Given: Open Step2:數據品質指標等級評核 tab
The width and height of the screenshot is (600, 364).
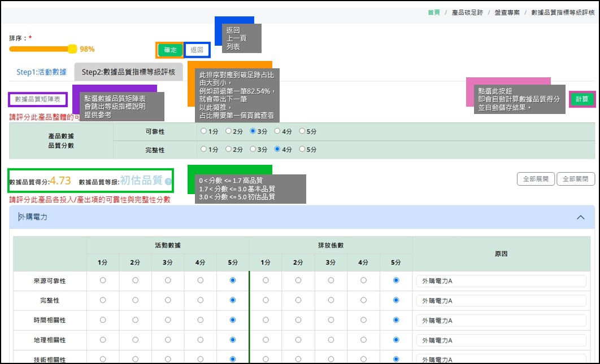Looking at the screenshot, I should pyautogui.click(x=128, y=72).
